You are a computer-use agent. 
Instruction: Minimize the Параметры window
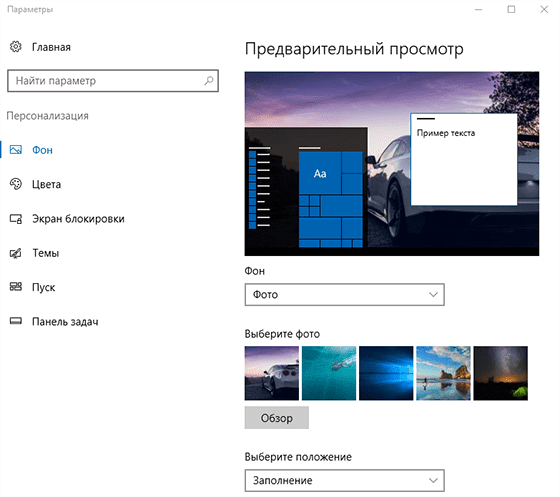point(479,10)
